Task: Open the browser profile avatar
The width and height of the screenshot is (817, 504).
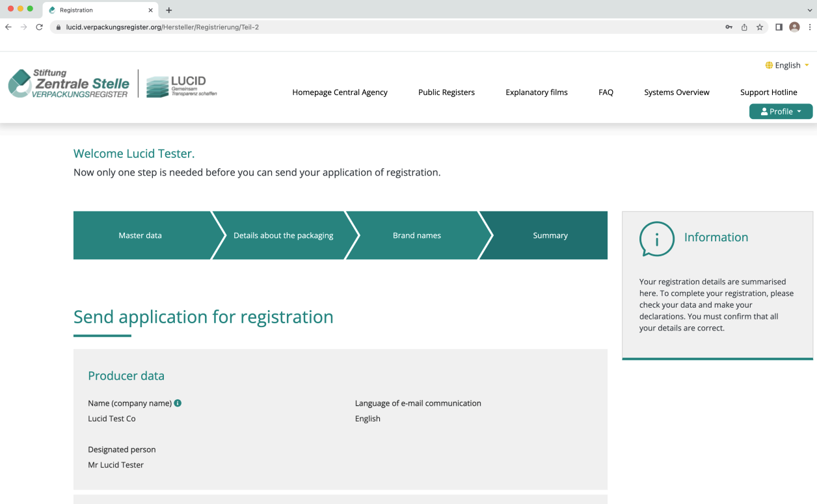Action: click(794, 27)
